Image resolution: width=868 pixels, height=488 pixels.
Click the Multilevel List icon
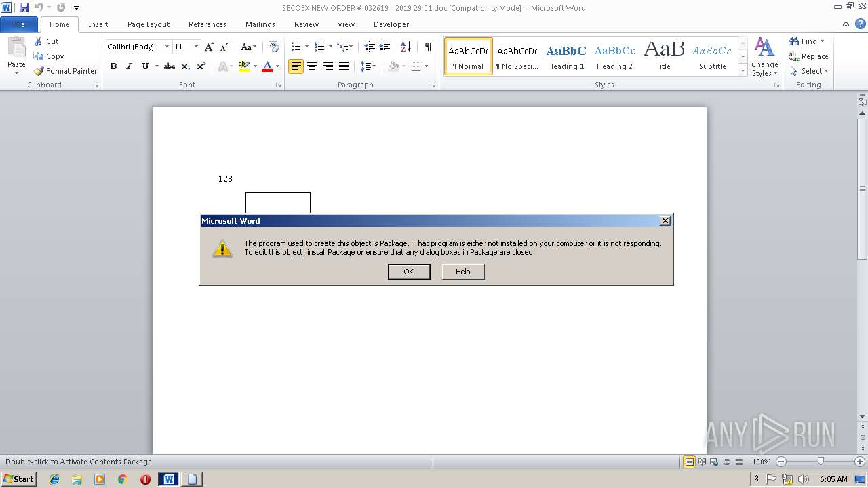point(342,47)
